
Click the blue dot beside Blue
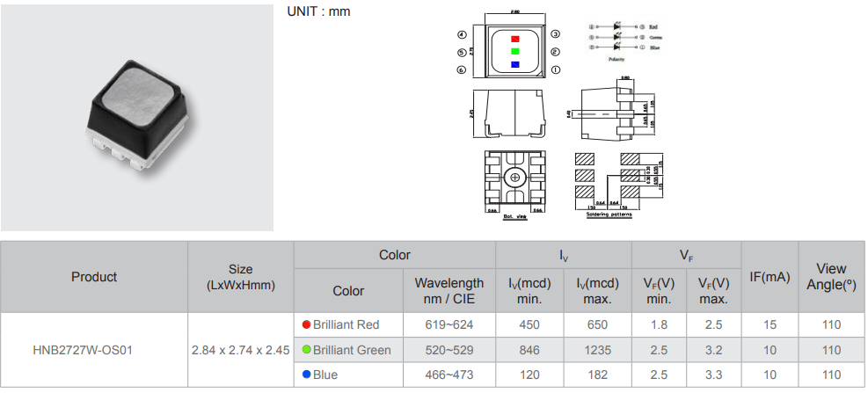(306, 375)
